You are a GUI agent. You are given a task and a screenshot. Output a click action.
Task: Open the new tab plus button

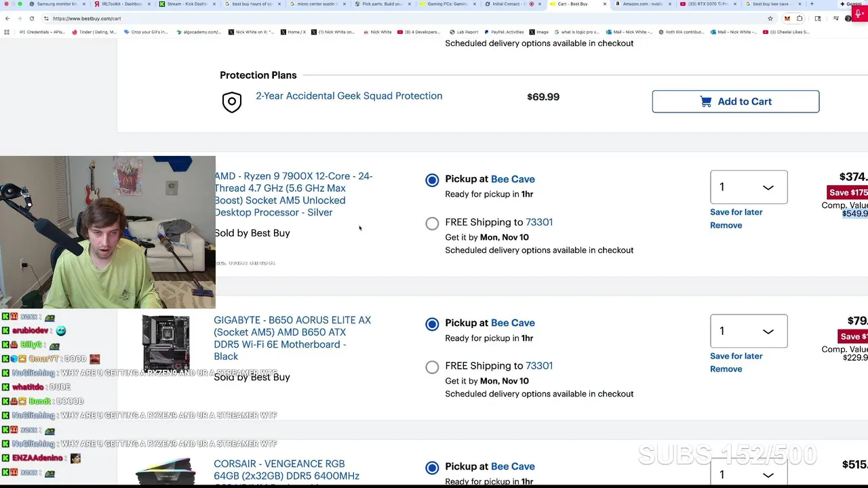pos(812,4)
